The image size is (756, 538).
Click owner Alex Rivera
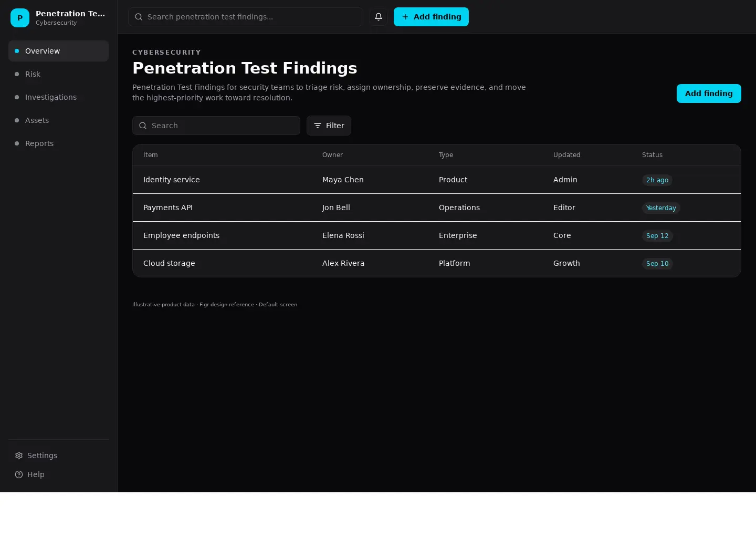pyautogui.click(x=343, y=263)
